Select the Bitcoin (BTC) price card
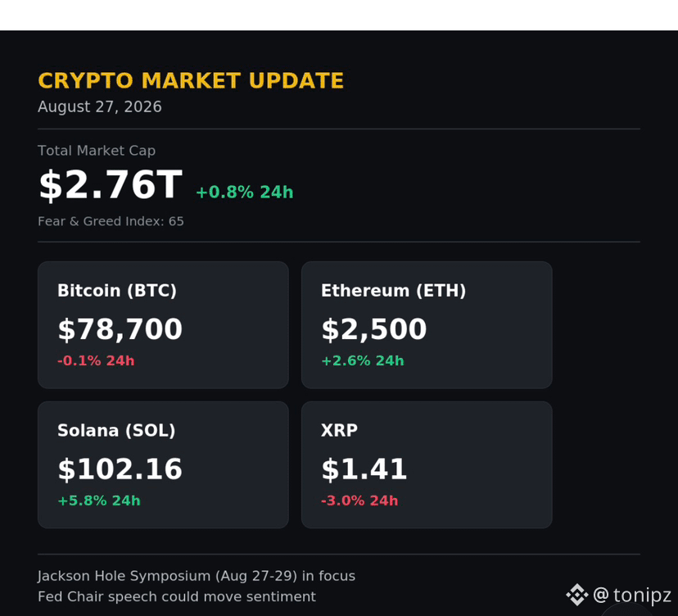 click(163, 325)
